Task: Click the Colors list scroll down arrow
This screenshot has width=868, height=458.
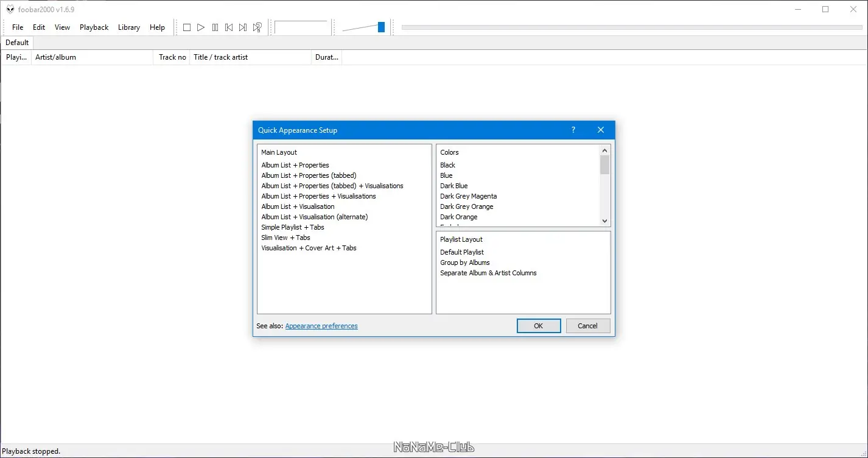Action: [x=604, y=221]
